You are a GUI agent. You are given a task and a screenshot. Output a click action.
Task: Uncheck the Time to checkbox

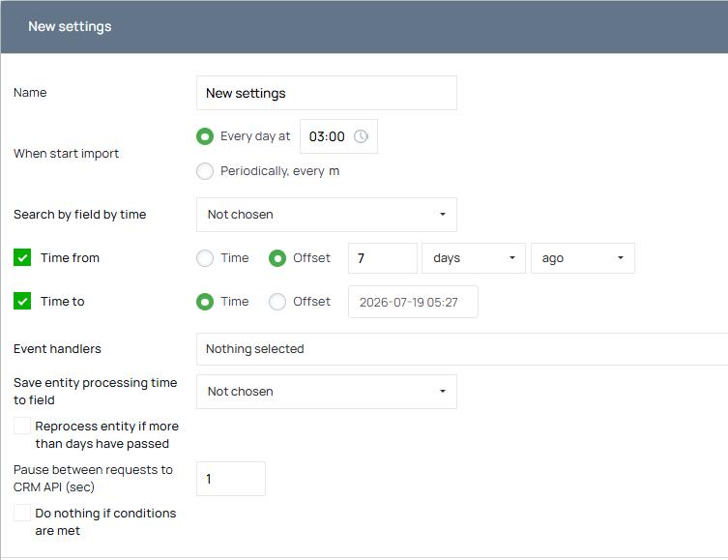click(22, 302)
